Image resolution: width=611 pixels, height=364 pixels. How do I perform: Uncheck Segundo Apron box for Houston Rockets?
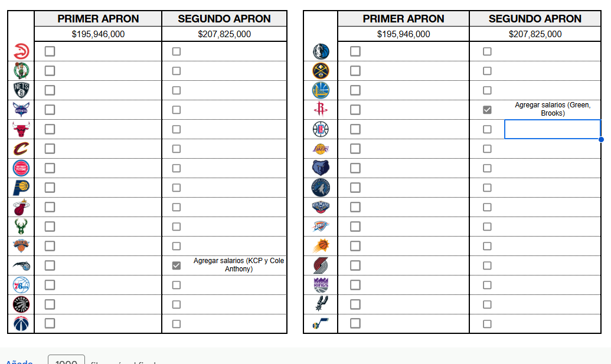pyautogui.click(x=487, y=110)
